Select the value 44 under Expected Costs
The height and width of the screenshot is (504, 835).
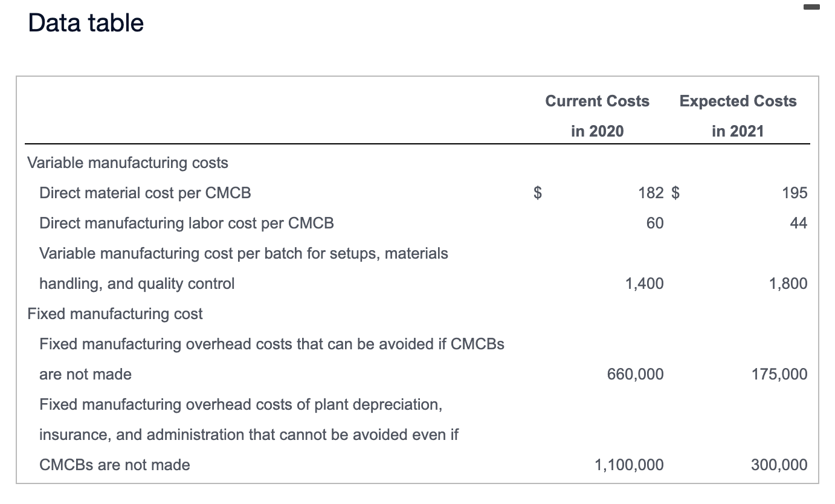tap(799, 223)
